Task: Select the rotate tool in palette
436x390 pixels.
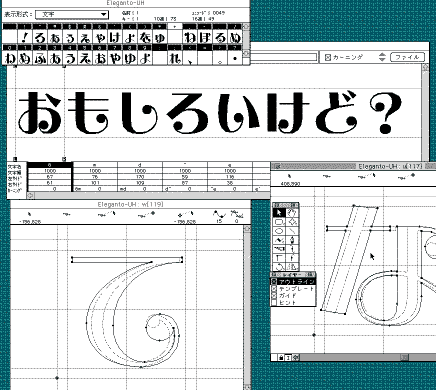Action: pyautogui.click(x=279, y=267)
